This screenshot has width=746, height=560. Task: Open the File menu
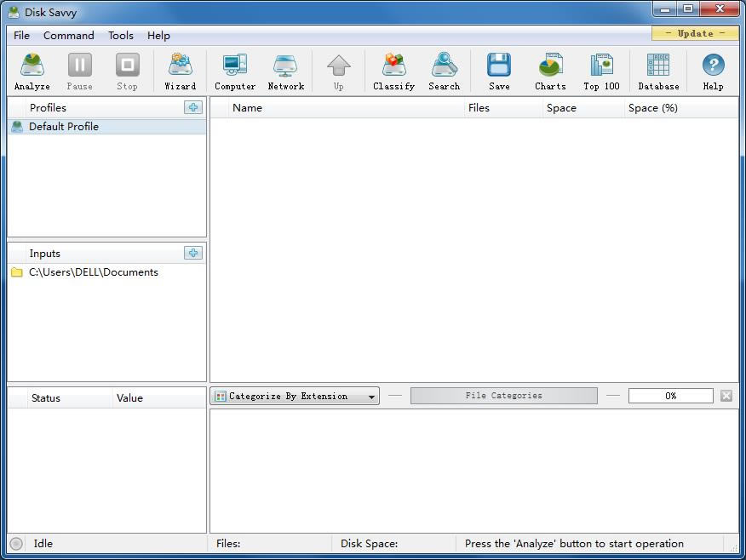21,36
